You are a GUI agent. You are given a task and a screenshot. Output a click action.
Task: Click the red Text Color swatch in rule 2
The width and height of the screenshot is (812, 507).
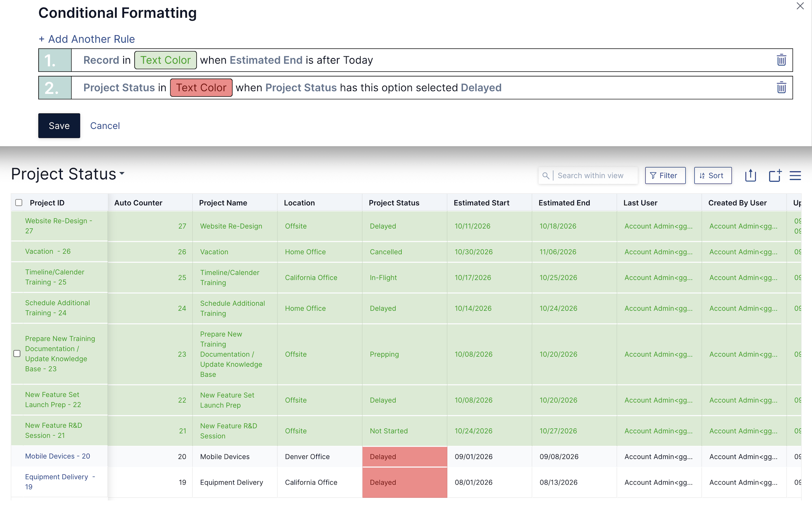[201, 88]
